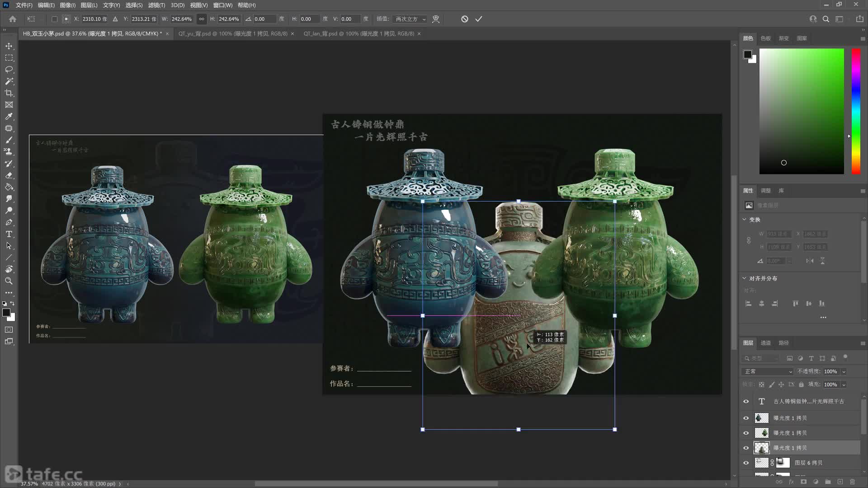Select the Horizontal Type tool
The width and height of the screenshot is (868, 488).
point(9,234)
